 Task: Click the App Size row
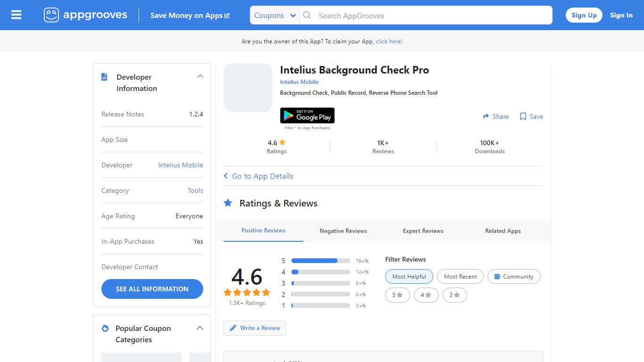point(152,140)
